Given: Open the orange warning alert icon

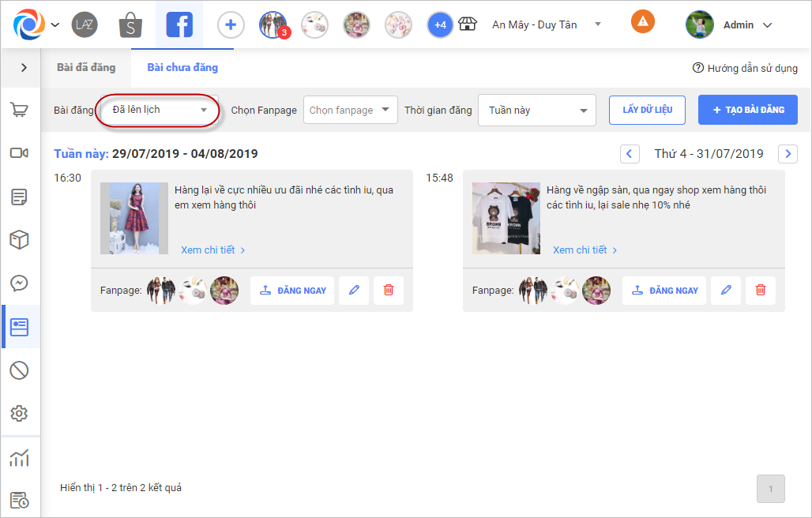Looking at the screenshot, I should (643, 22).
